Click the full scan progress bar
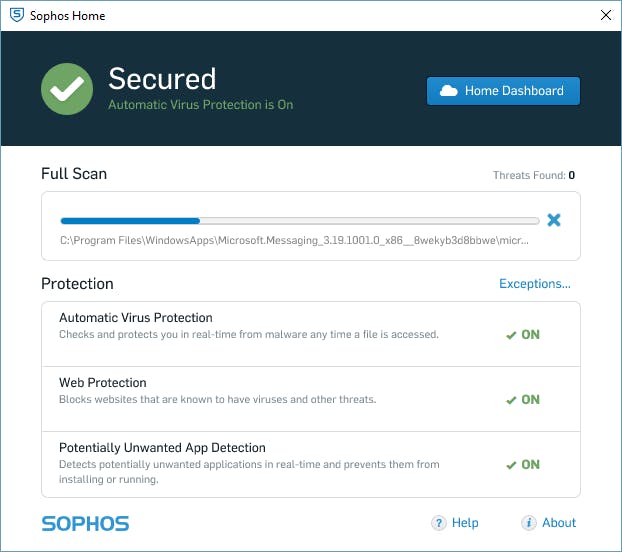The width and height of the screenshot is (622, 552). point(300,220)
